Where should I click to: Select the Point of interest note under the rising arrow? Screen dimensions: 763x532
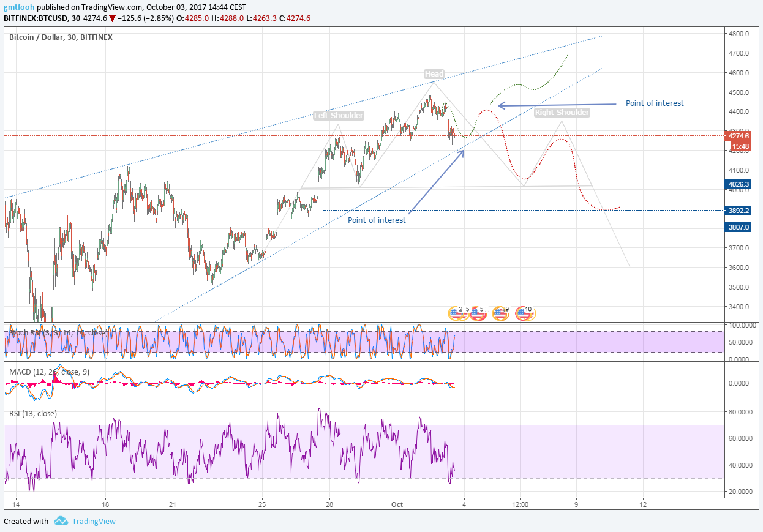pyautogui.click(x=377, y=220)
